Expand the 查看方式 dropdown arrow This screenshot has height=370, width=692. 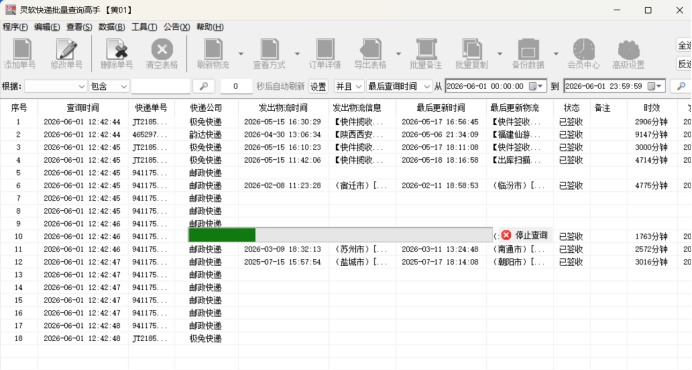[297, 54]
